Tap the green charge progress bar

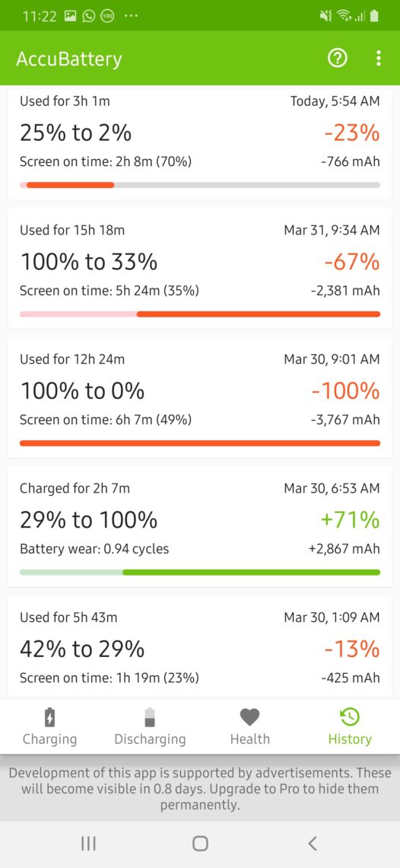(200, 572)
